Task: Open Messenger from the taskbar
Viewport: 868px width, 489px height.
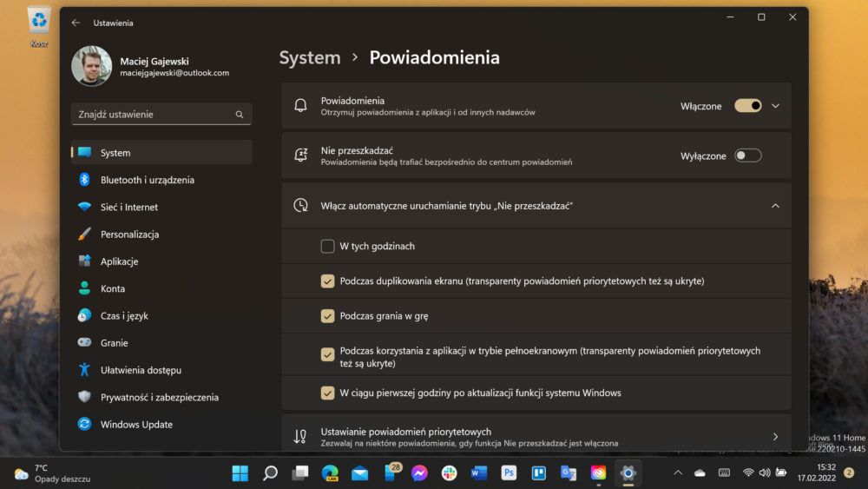Action: [419, 473]
